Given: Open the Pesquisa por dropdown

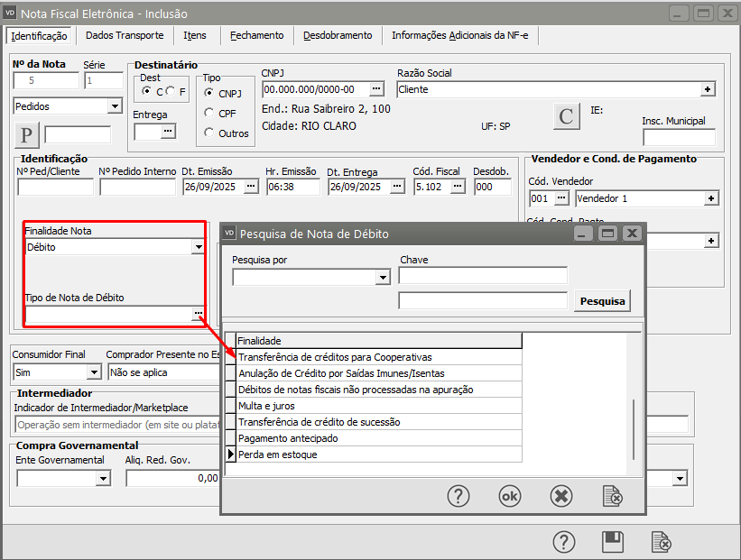Looking at the screenshot, I should click(x=382, y=278).
